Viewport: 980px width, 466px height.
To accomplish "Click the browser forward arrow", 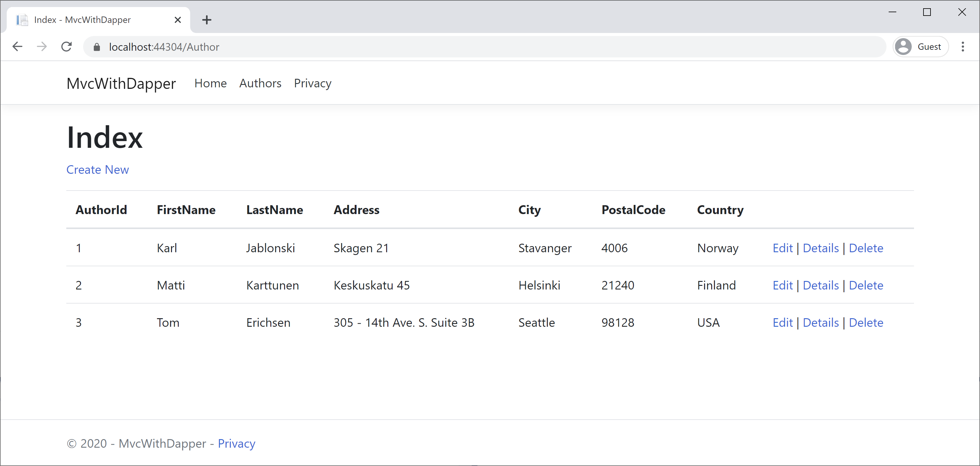I will coord(42,47).
